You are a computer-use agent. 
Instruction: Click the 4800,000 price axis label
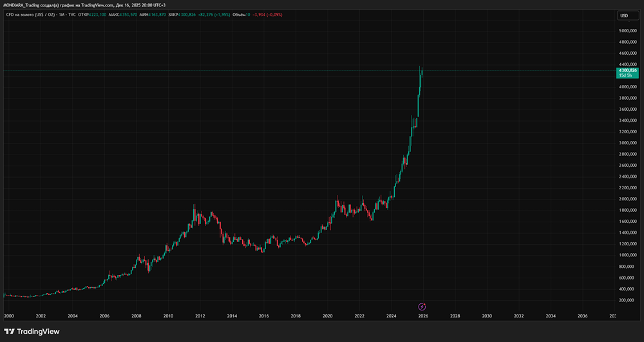pos(627,42)
